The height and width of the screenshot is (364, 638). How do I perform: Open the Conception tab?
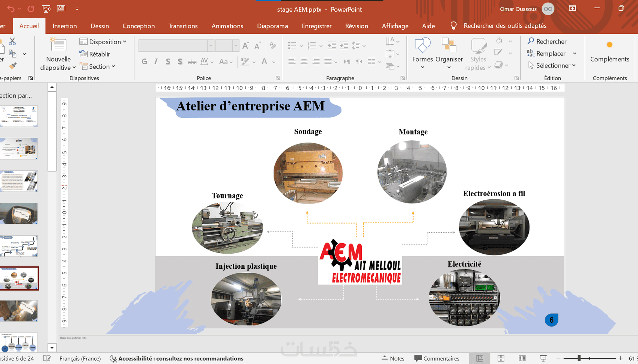click(x=138, y=26)
